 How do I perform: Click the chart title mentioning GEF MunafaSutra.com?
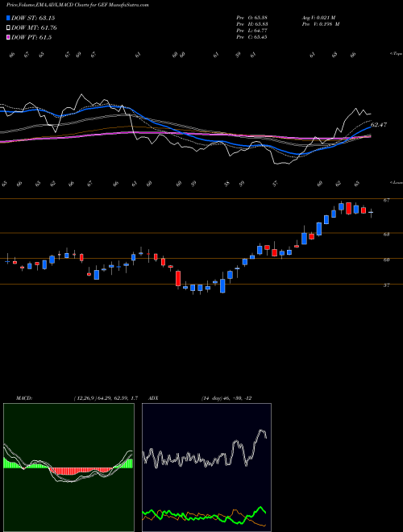point(77,5)
